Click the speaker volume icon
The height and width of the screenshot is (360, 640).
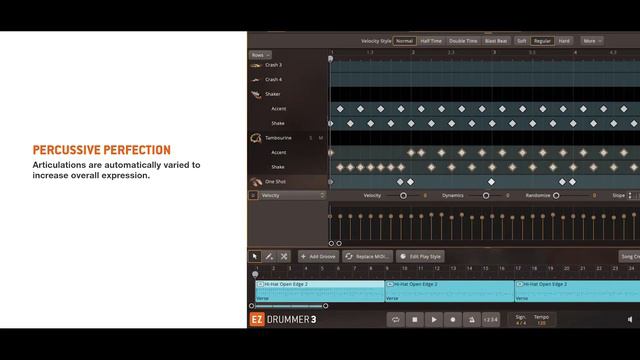(x=630, y=320)
